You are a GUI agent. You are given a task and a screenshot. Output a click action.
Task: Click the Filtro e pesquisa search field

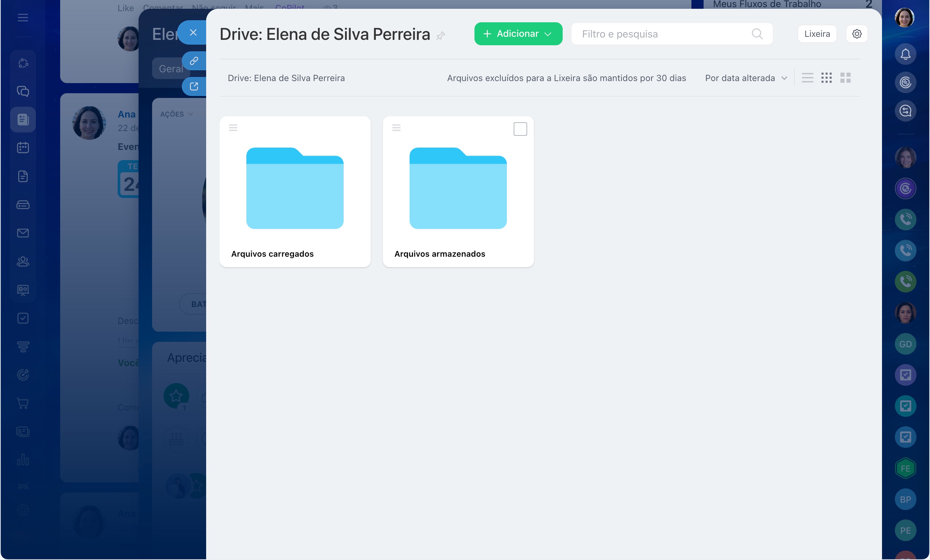tap(664, 34)
